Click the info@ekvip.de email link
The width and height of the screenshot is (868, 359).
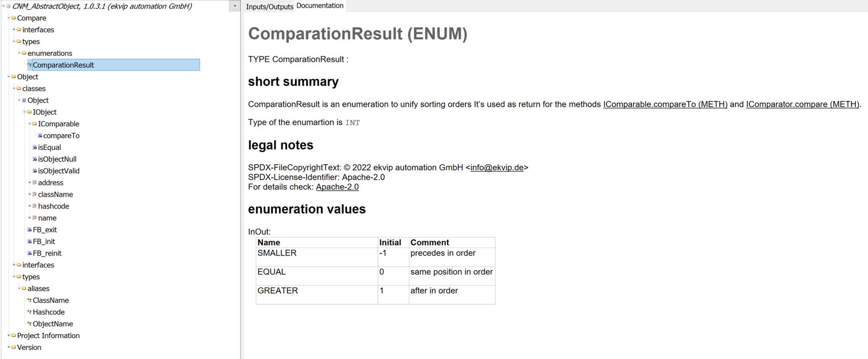[x=497, y=168]
